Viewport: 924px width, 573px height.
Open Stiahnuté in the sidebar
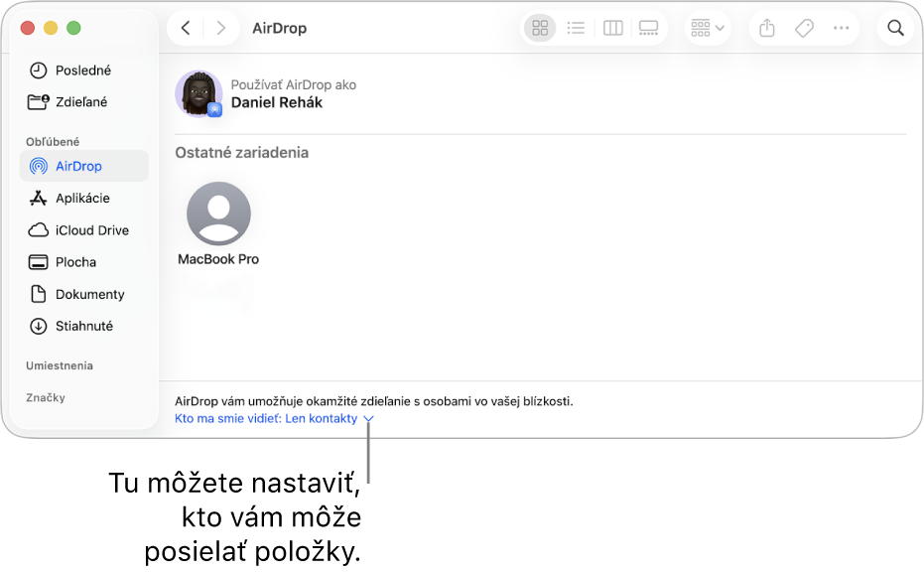83,326
